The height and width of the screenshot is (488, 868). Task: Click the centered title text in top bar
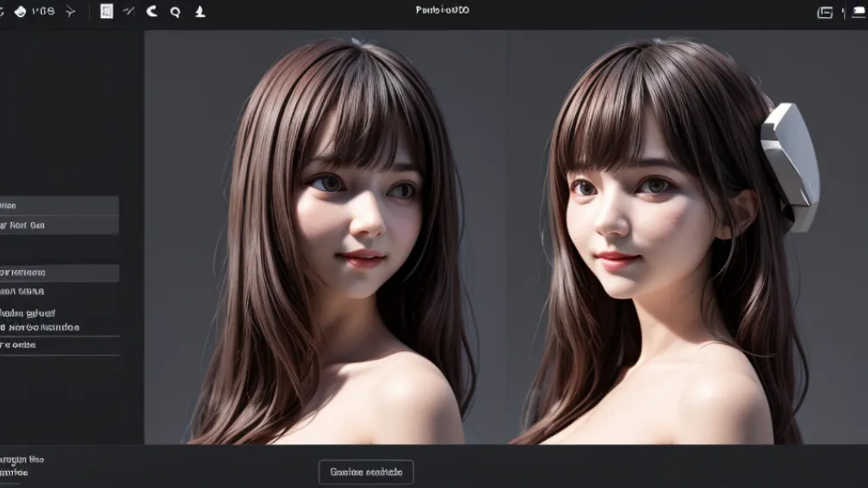tap(443, 10)
